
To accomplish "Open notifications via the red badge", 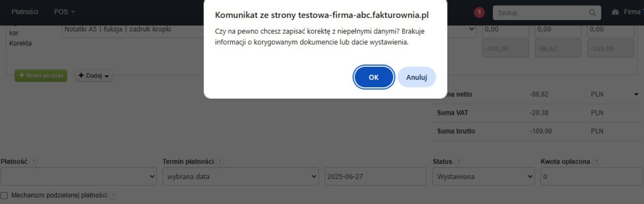I will pos(479,12).
